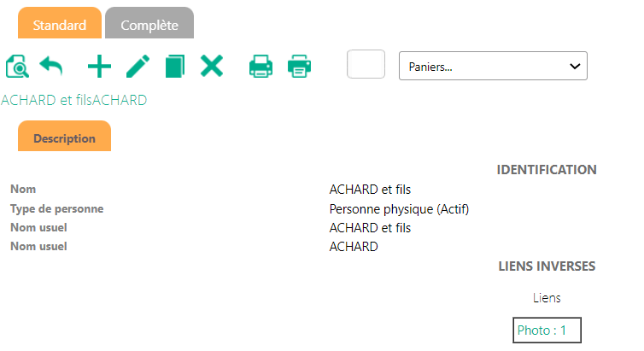Click the IDENTIFICATION section header
This screenshot has width=644, height=351.
click(547, 170)
